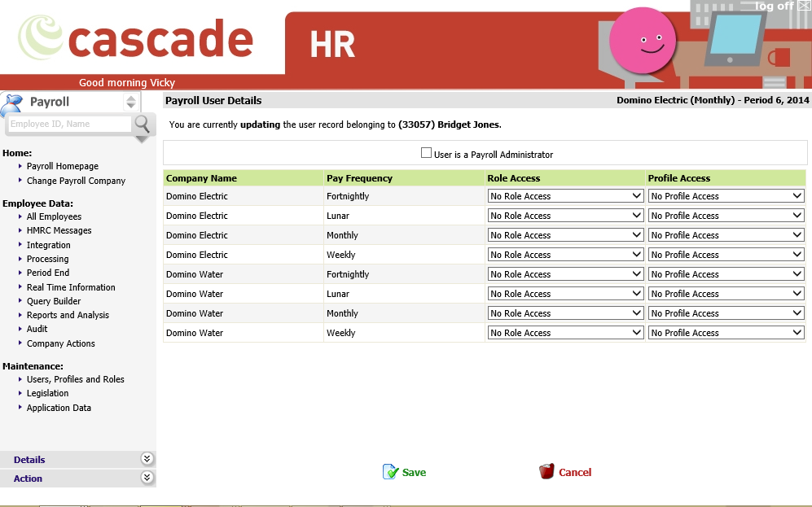Open All Employees list
This screenshot has height=507, width=812.
(x=55, y=216)
